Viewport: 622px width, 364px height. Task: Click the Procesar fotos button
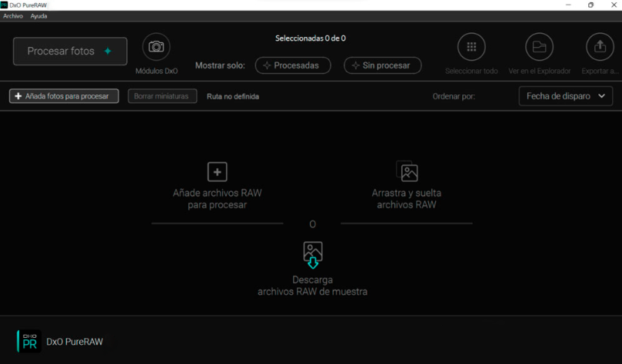(x=70, y=51)
